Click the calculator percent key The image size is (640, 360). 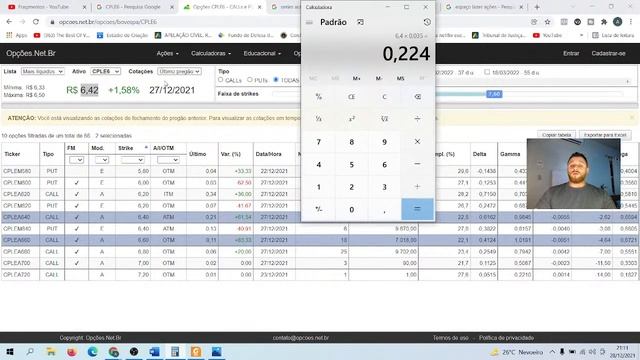pos(318,97)
